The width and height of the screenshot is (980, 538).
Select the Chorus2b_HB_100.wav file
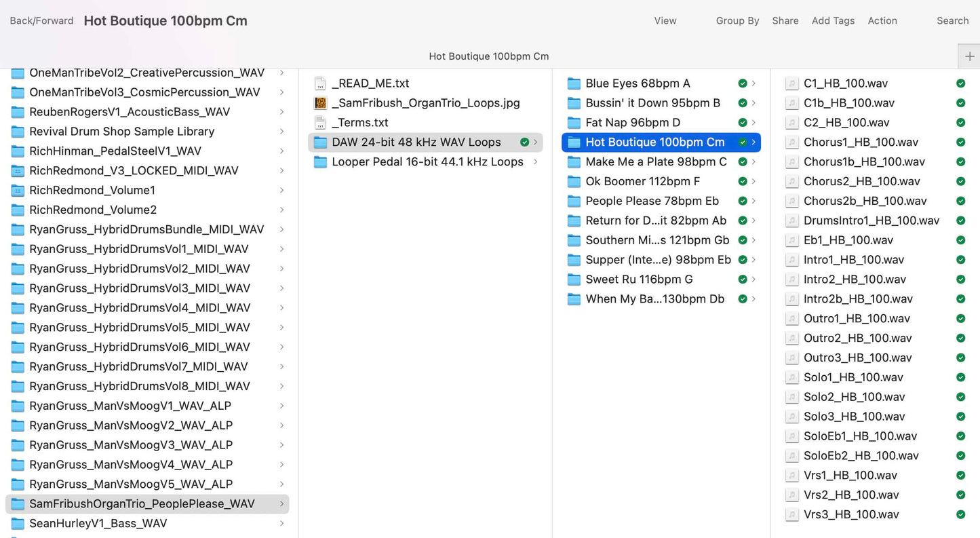coord(865,201)
